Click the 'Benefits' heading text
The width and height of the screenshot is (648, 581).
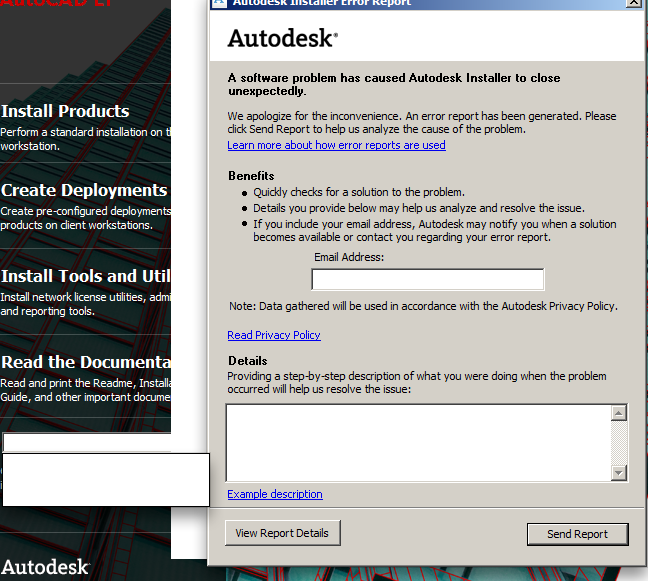click(x=251, y=176)
